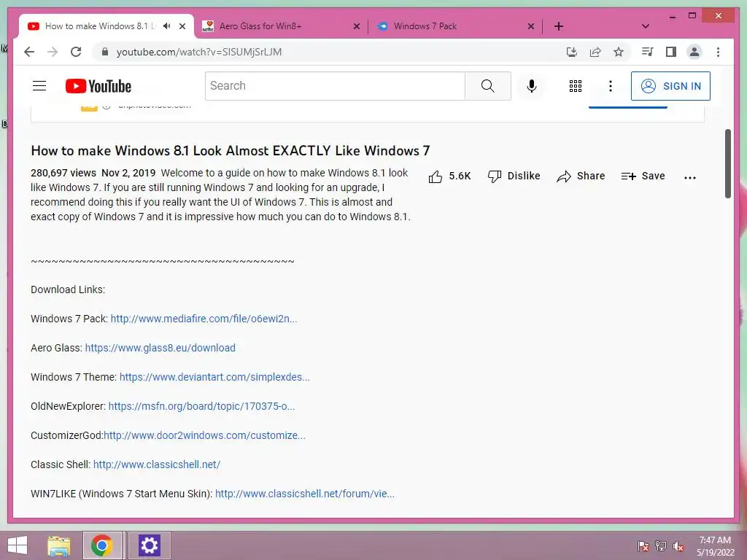This screenshot has width=747, height=560.
Task: Open File Explorer from the taskbar
Action: pyautogui.click(x=58, y=545)
